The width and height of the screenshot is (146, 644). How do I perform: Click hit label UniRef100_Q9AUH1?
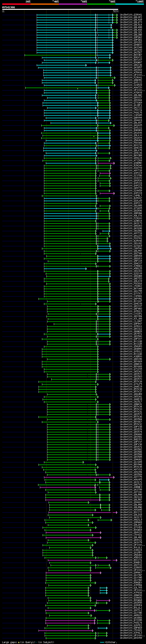coord(131,459)
